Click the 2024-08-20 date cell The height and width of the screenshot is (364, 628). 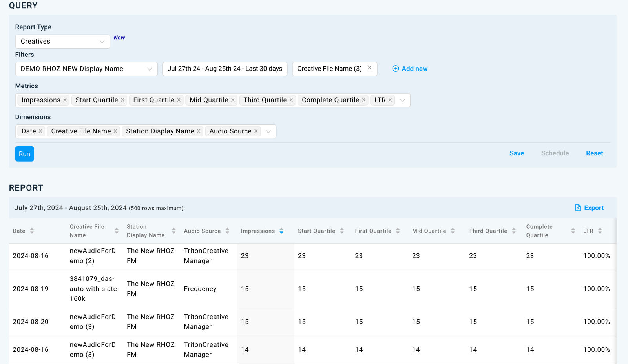click(x=31, y=322)
